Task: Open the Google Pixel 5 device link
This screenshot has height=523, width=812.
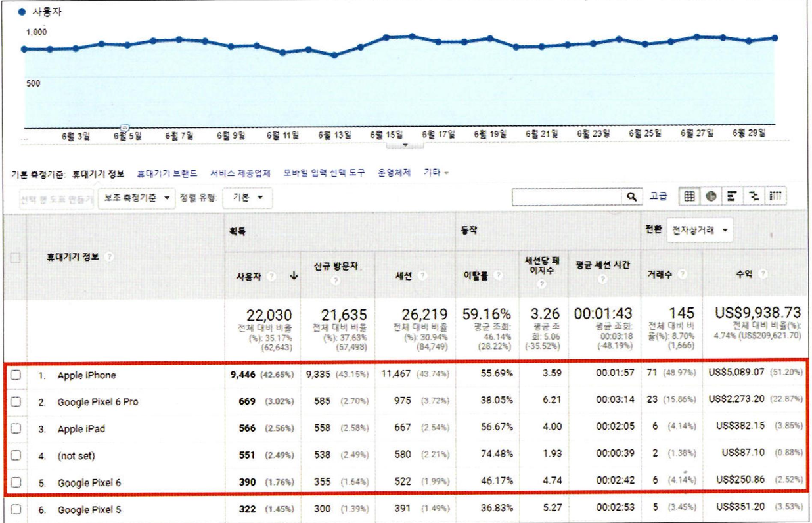Action: [x=89, y=509]
